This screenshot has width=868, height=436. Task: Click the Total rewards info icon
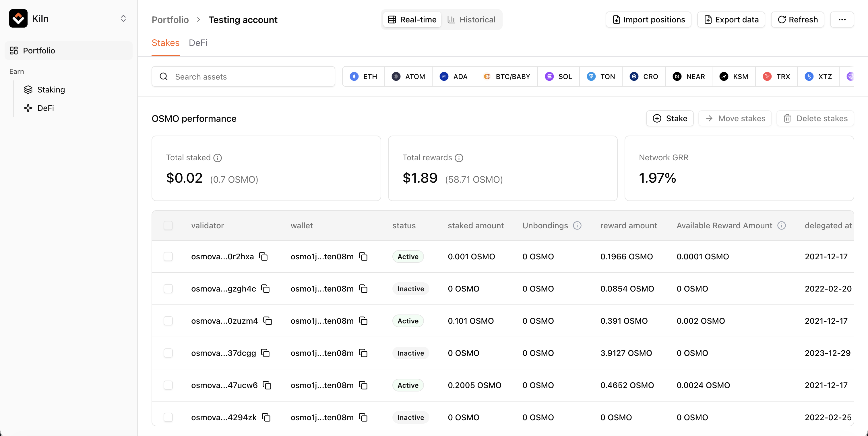pos(459,158)
